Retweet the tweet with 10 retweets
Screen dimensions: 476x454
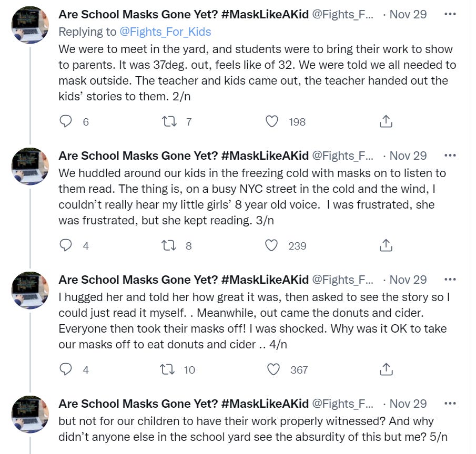[169, 369]
